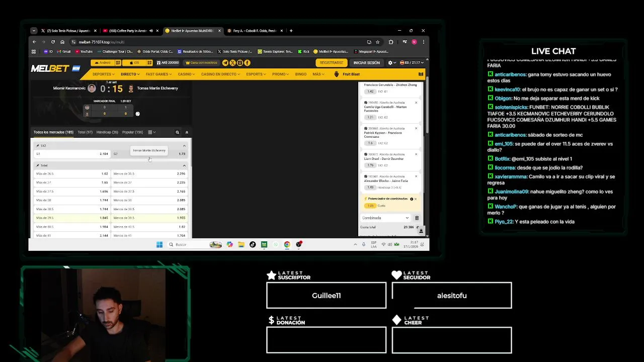This screenshot has height=362, width=644.
Task: Pin the Total market
Action: point(38,165)
